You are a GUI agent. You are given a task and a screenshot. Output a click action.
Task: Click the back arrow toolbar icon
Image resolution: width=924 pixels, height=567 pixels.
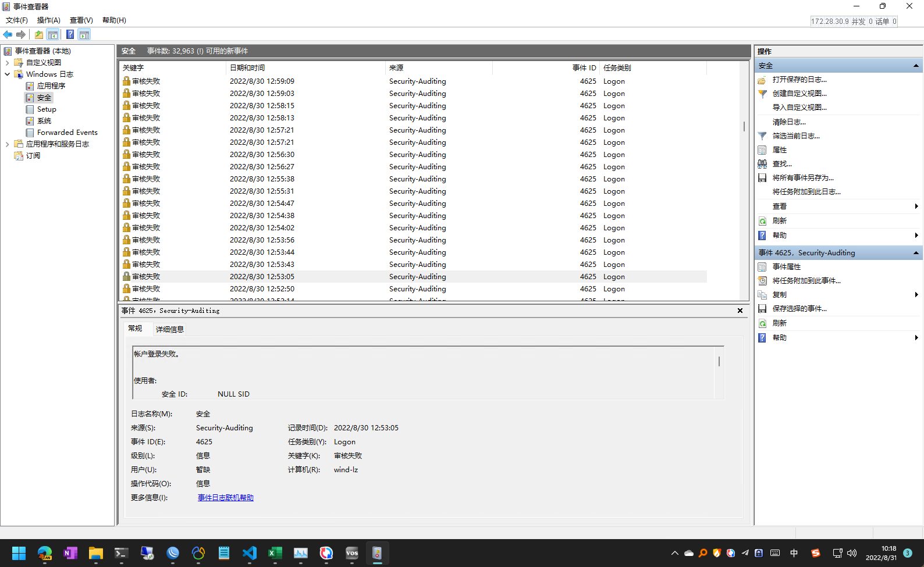pyautogui.click(x=8, y=34)
